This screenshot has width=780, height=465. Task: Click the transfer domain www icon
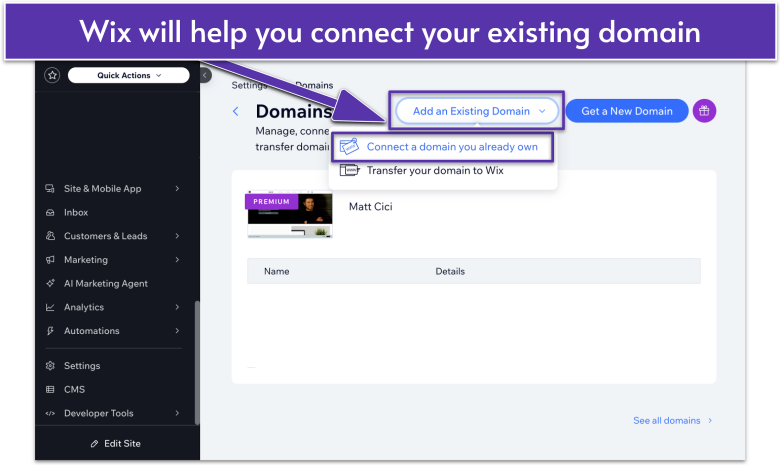coord(349,170)
